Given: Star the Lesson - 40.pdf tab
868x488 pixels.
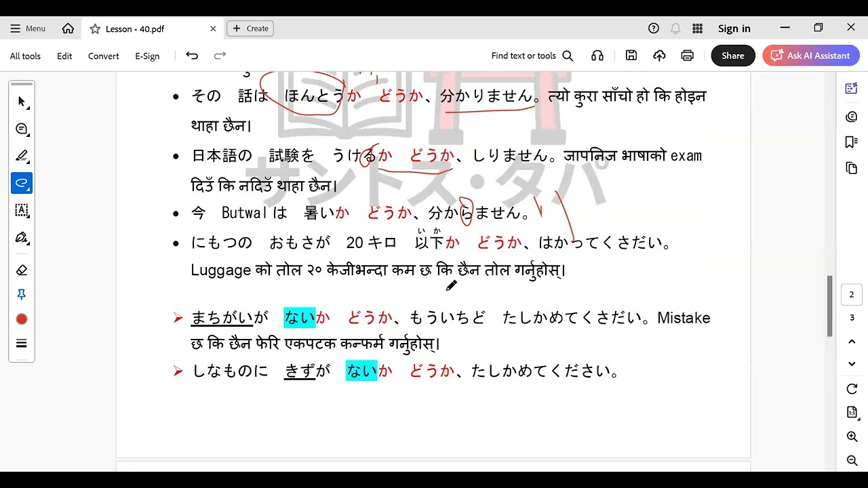Looking at the screenshot, I should click(95, 28).
